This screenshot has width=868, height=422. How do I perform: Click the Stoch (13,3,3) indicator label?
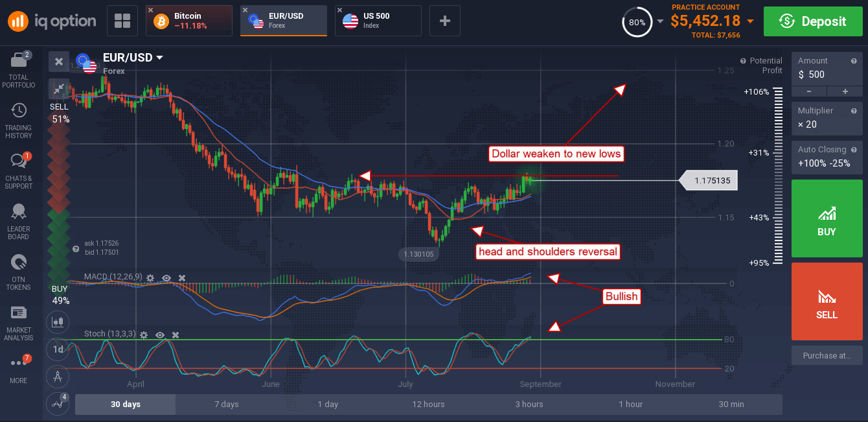pos(109,334)
